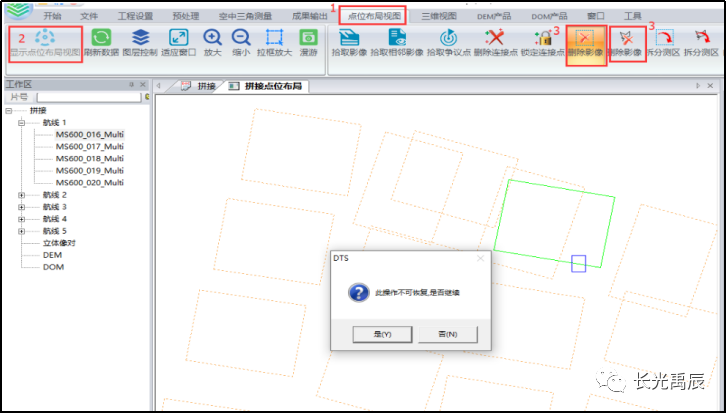Select the 放大 zoom in tool
Image resolution: width=728 pixels, height=414 pixels.
tap(212, 40)
